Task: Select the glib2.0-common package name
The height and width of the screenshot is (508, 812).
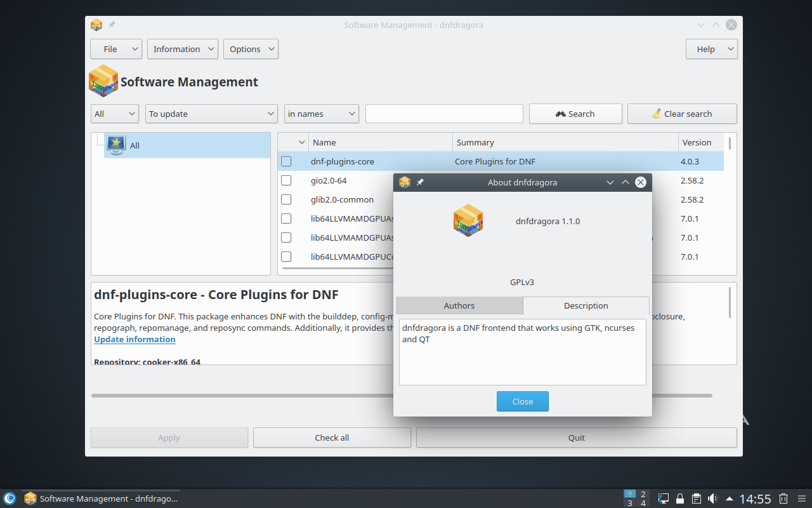Action: click(x=342, y=199)
